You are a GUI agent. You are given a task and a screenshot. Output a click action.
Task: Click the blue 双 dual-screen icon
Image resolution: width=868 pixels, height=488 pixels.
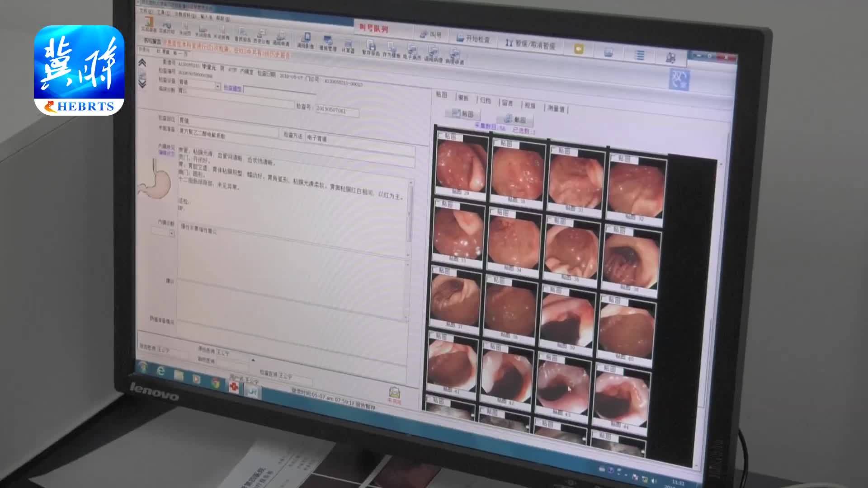[679, 80]
